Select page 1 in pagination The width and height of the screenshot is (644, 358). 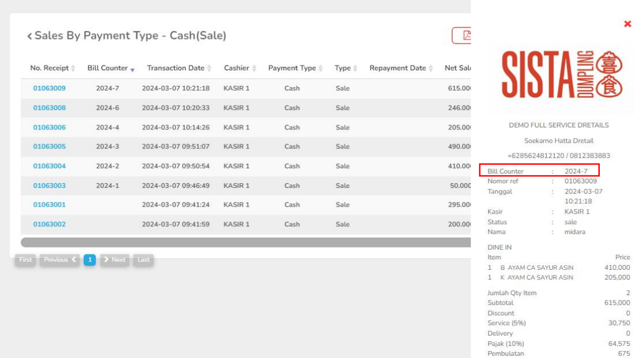tap(89, 260)
